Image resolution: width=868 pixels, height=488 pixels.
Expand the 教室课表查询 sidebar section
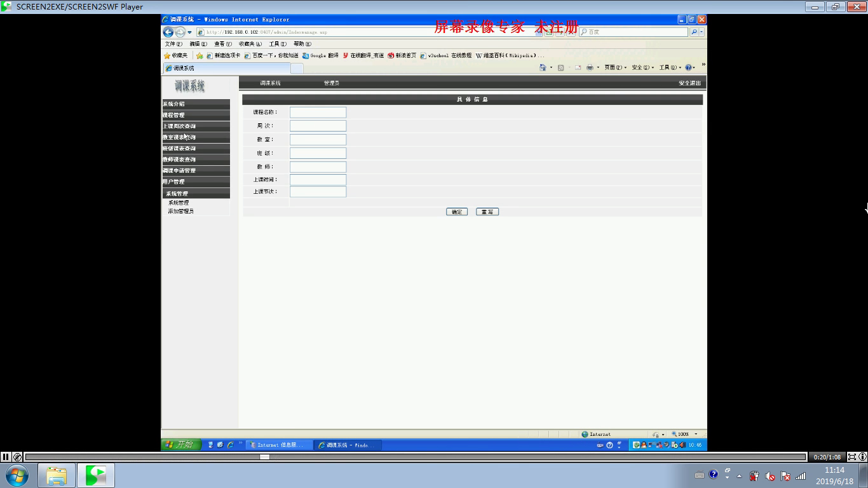[196, 137]
